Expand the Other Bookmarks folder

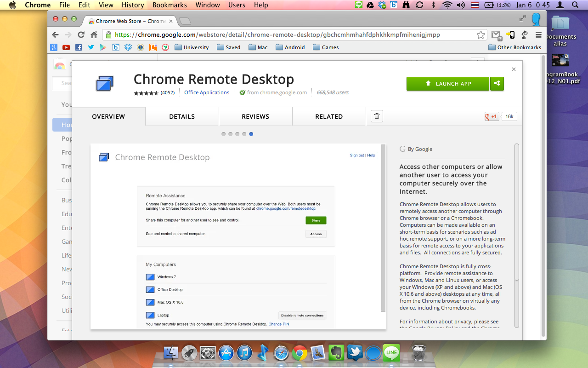[515, 47]
